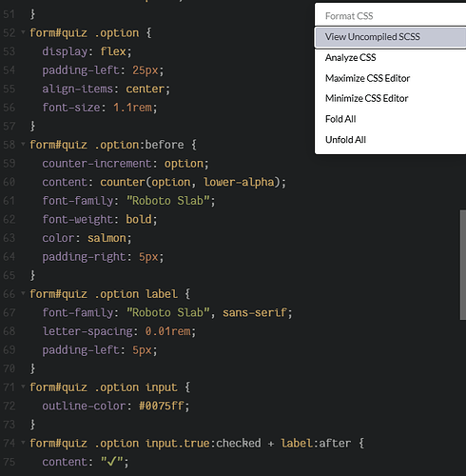The height and width of the screenshot is (476, 466).
Task: Click line number 67 in the gutter
Action: point(10,312)
